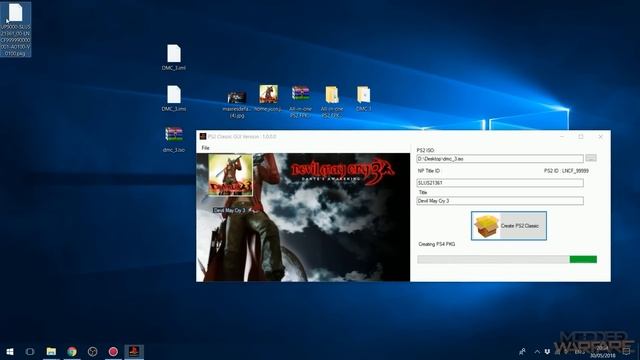Image resolution: width=640 pixels, height=360 pixels.
Task: Click the browse button beside PS2 ISO
Action: (x=591, y=158)
